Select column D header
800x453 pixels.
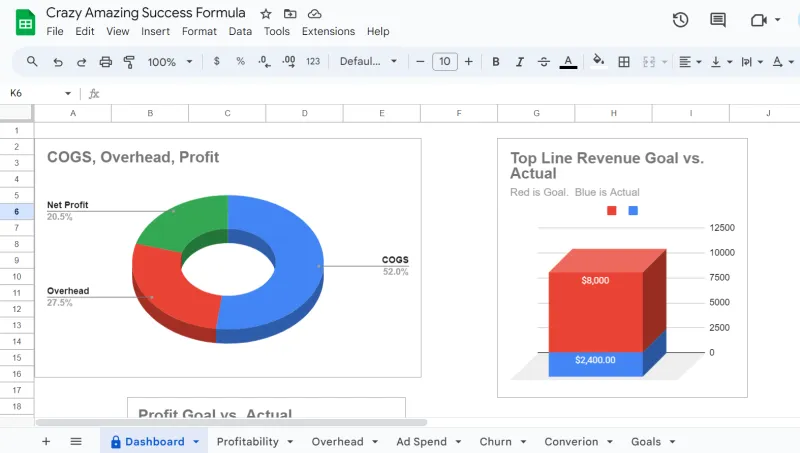pyautogui.click(x=304, y=113)
